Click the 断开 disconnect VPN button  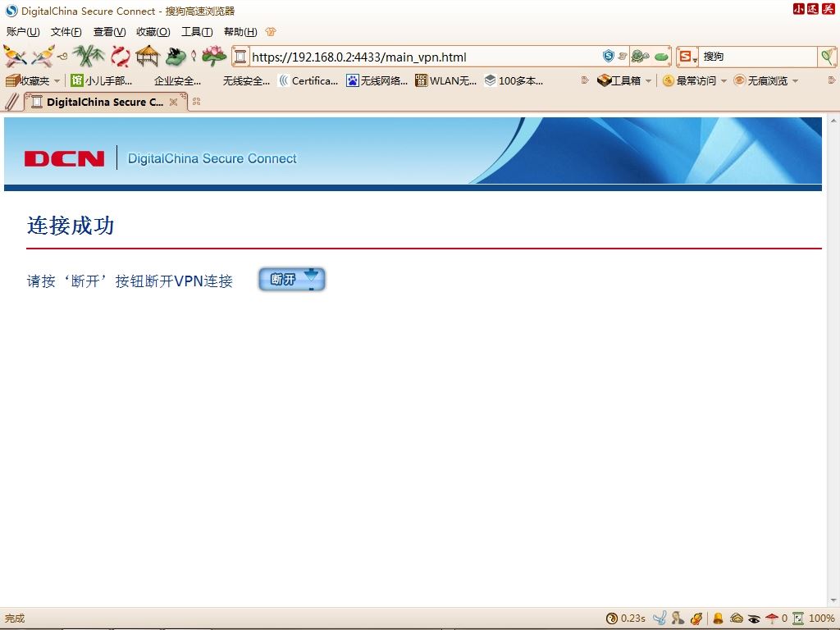292,279
